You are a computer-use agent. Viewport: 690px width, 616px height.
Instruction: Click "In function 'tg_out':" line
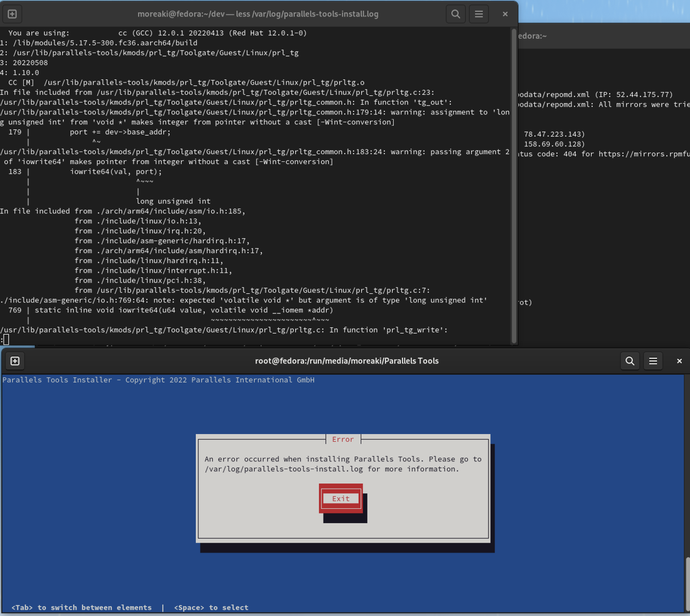click(226, 102)
